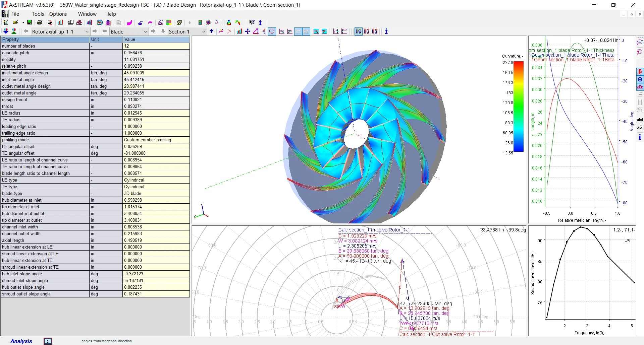644x345 pixels.
Task: Click the cascade pitch value 0.156476
Action: [156, 53]
